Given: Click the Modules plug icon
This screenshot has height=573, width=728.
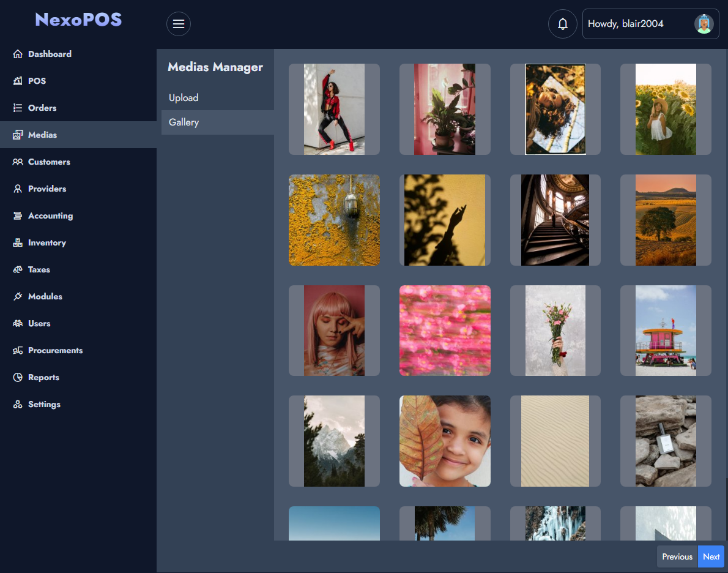Looking at the screenshot, I should point(18,296).
